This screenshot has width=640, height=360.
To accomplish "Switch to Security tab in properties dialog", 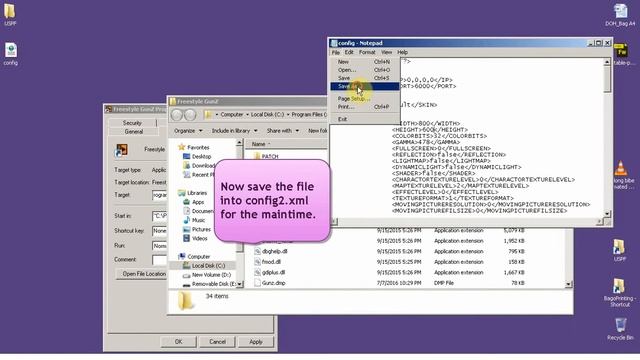I will (132, 123).
